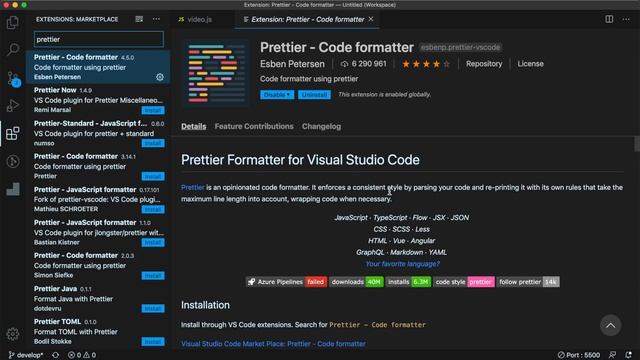Select Prettier TOML 0.1.0 list item
Screen dimensions: 640x360
tap(98, 331)
